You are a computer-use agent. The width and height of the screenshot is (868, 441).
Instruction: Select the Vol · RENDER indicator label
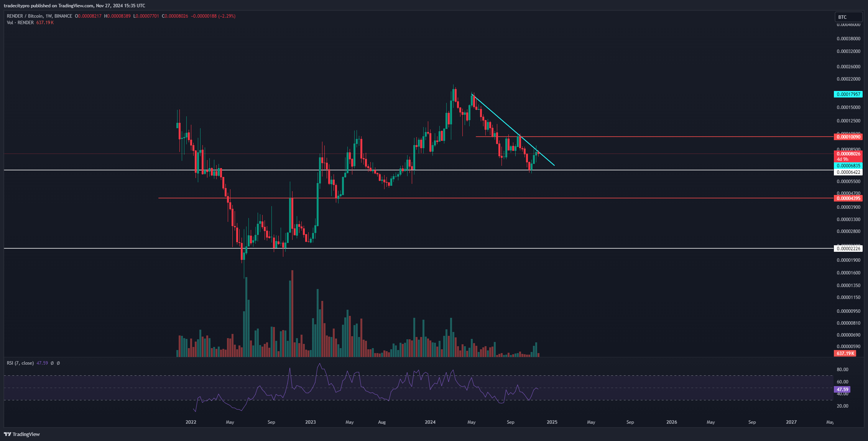[20, 23]
